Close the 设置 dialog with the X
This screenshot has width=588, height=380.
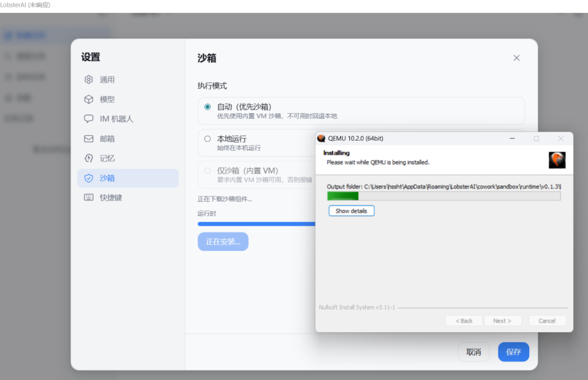coord(516,58)
